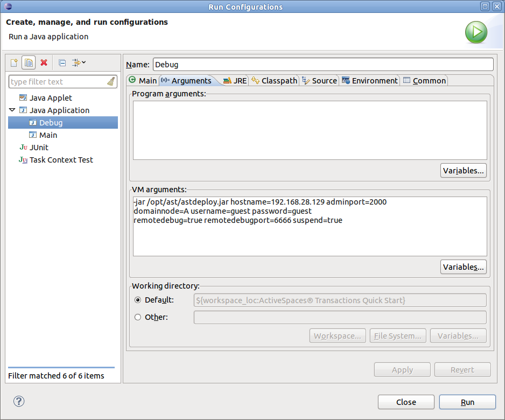The height and width of the screenshot is (420, 505).
Task: Collapse the Java Application tree node
Action: (x=12, y=110)
